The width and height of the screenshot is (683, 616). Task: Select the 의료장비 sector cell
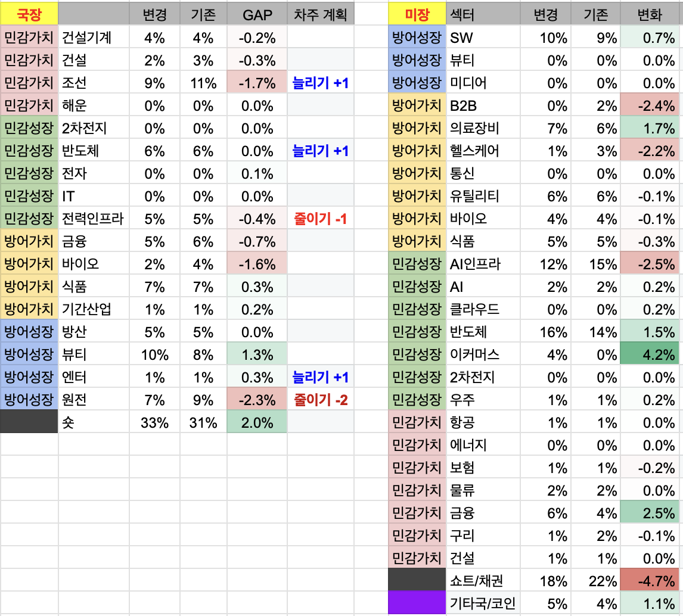point(483,127)
